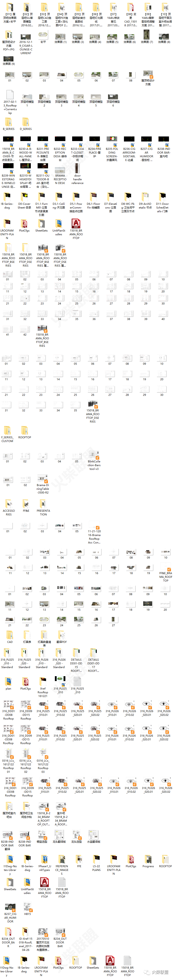The width and height of the screenshot is (174, 980).
Task: Select the B231-PREPCOUNTER drawing file
Action: click(x=43, y=149)
